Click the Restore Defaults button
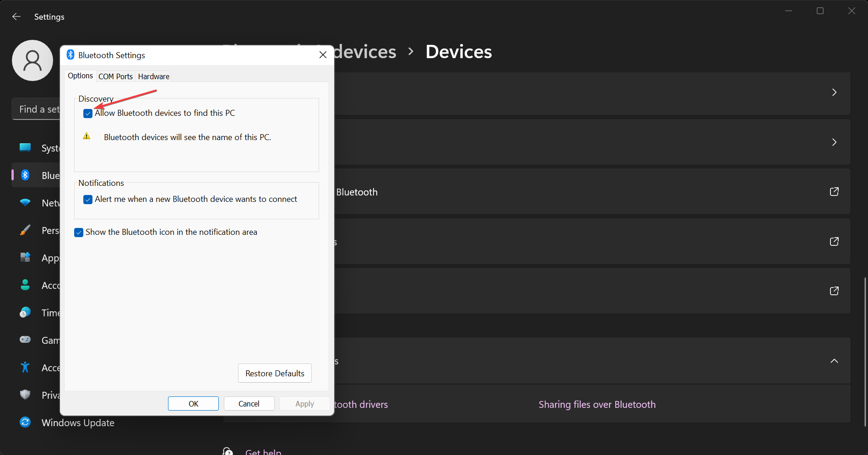 point(274,373)
